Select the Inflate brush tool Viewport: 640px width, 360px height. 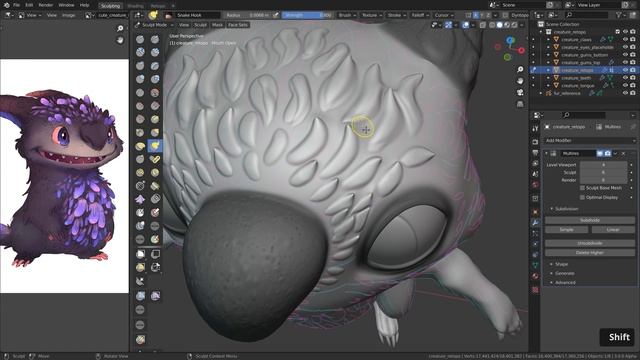(x=140, y=79)
